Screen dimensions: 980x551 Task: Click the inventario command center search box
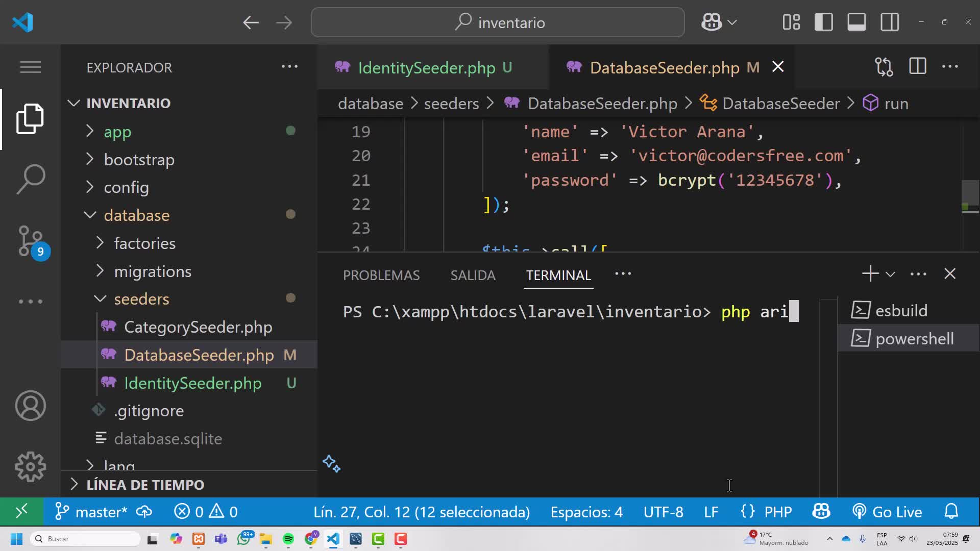pyautogui.click(x=498, y=22)
